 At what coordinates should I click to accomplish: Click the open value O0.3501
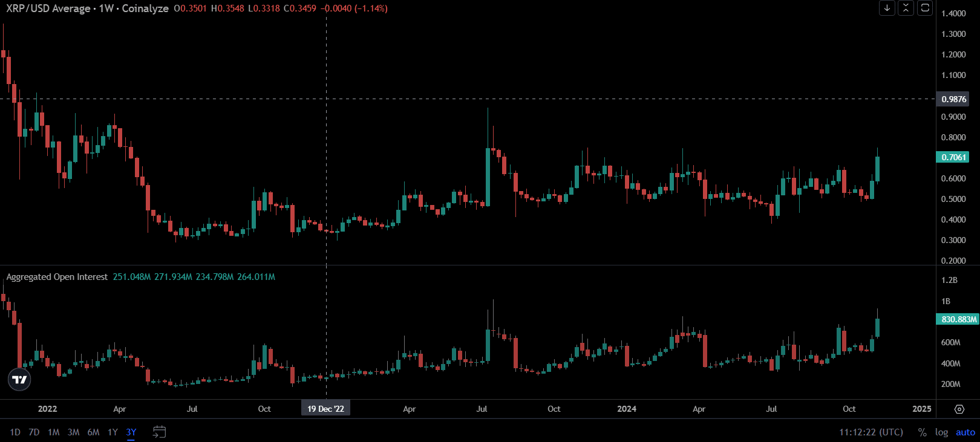(190, 8)
